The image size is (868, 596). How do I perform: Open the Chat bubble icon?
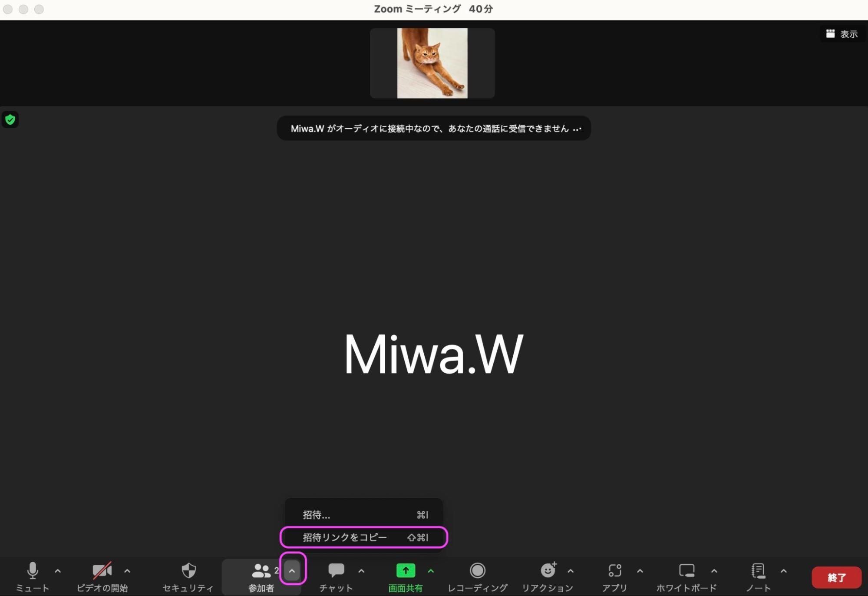click(336, 570)
